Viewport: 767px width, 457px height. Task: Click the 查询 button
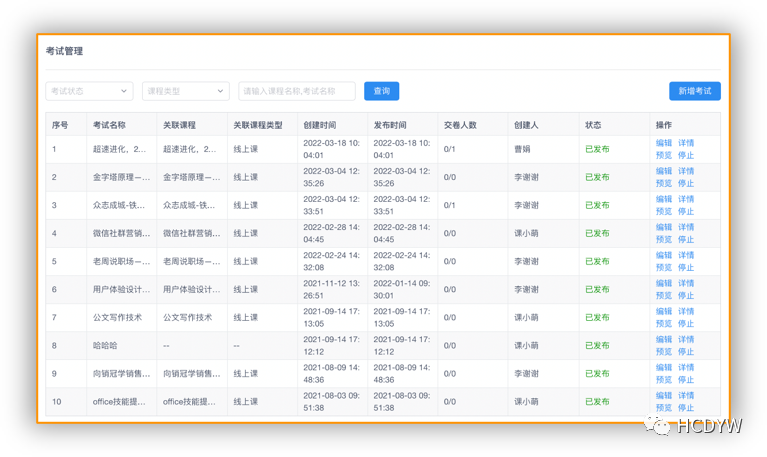[382, 91]
